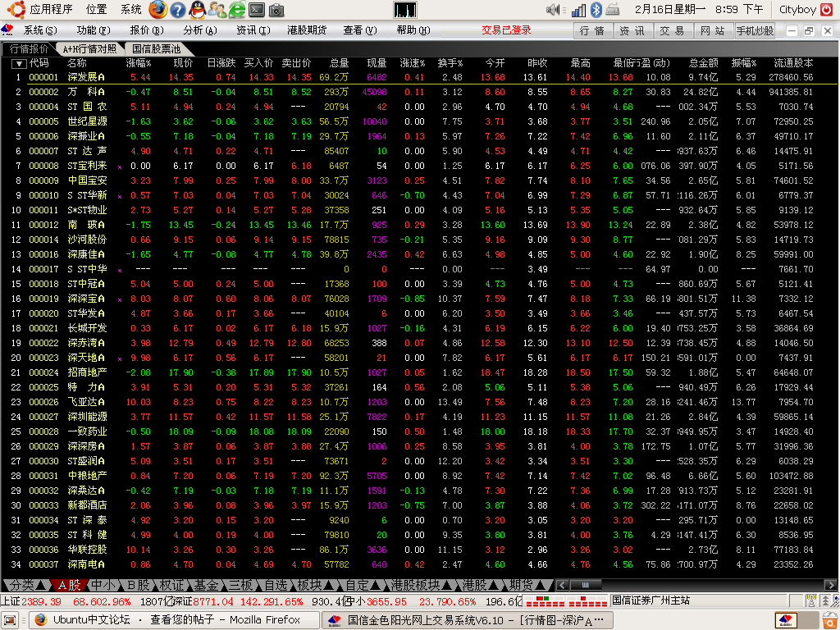Viewport: 840px width, 630px height.
Task: Expand the 期货▲ selector
Action: 529,585
